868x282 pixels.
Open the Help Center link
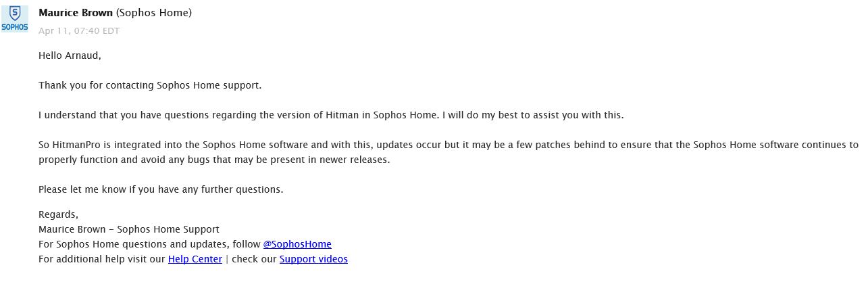click(195, 259)
